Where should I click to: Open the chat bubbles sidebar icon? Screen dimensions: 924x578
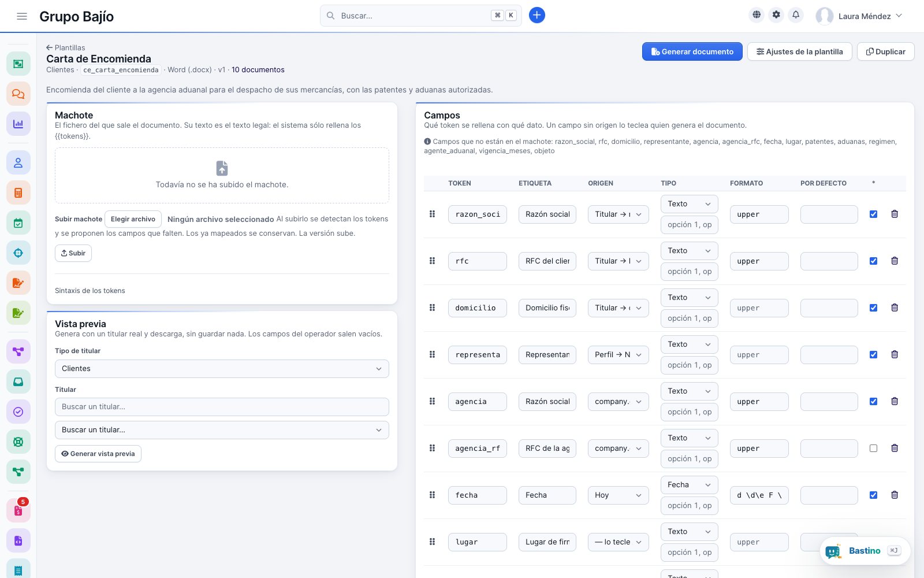(x=18, y=94)
